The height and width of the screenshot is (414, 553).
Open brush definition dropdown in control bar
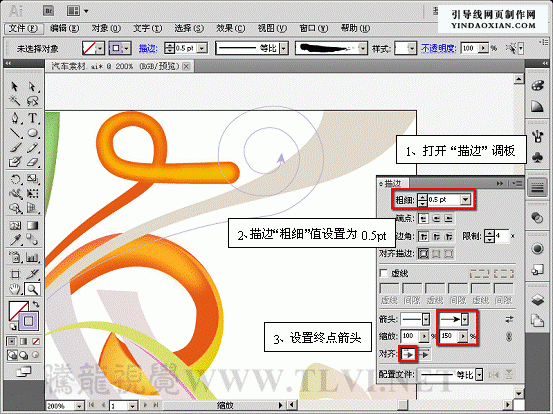click(363, 48)
